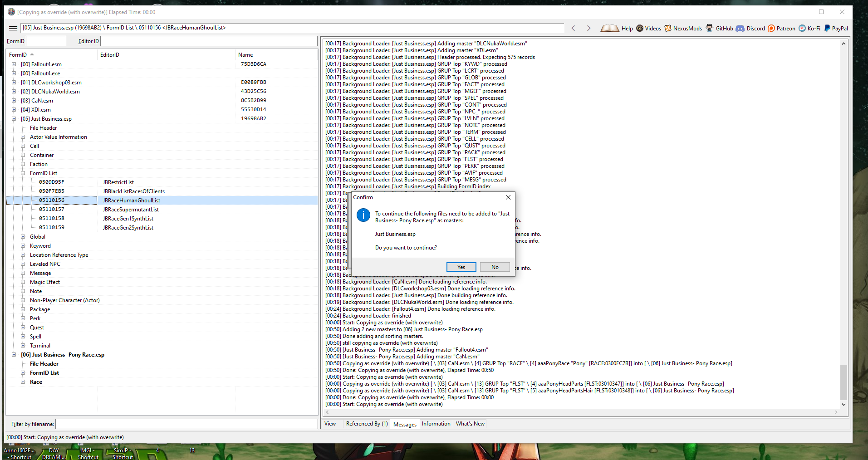Sort by the FormID column header
The image size is (868, 460).
coord(52,55)
